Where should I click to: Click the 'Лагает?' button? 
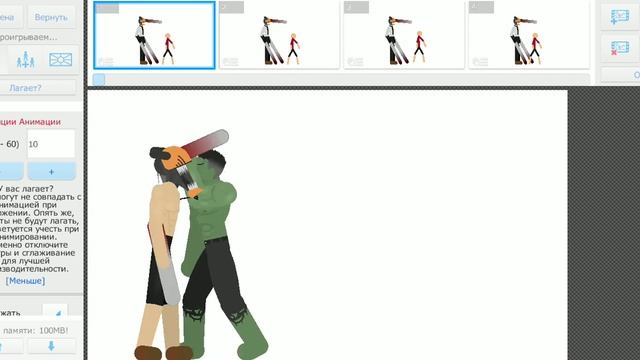(x=25, y=88)
